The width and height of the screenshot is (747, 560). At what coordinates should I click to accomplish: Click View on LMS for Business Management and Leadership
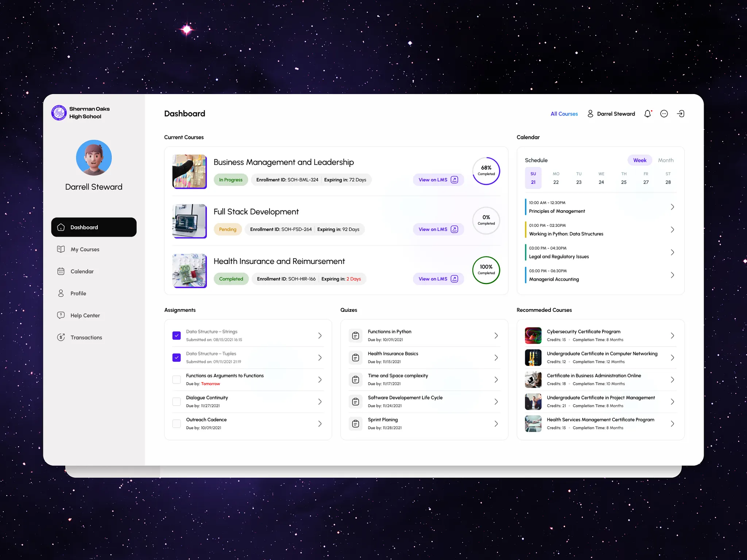pos(438,179)
